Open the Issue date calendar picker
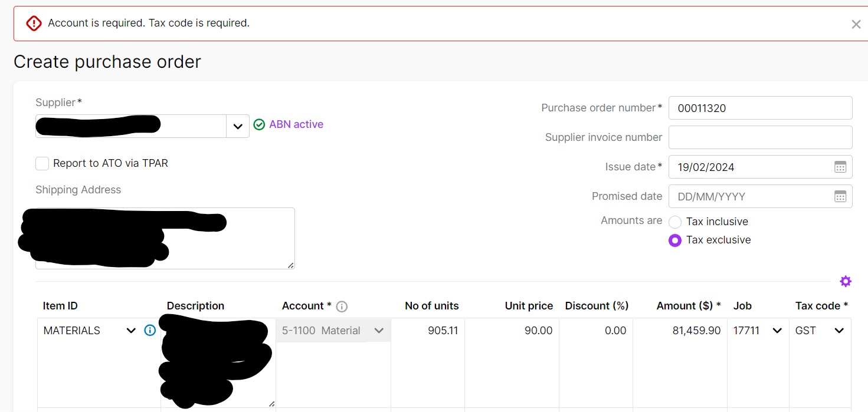Screen dimensions: 868x412 tap(840, 167)
